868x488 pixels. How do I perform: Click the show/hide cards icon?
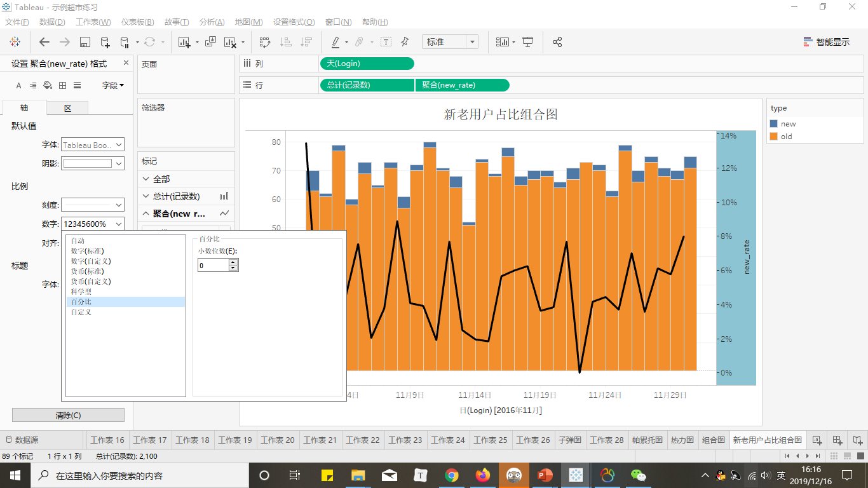tap(503, 42)
